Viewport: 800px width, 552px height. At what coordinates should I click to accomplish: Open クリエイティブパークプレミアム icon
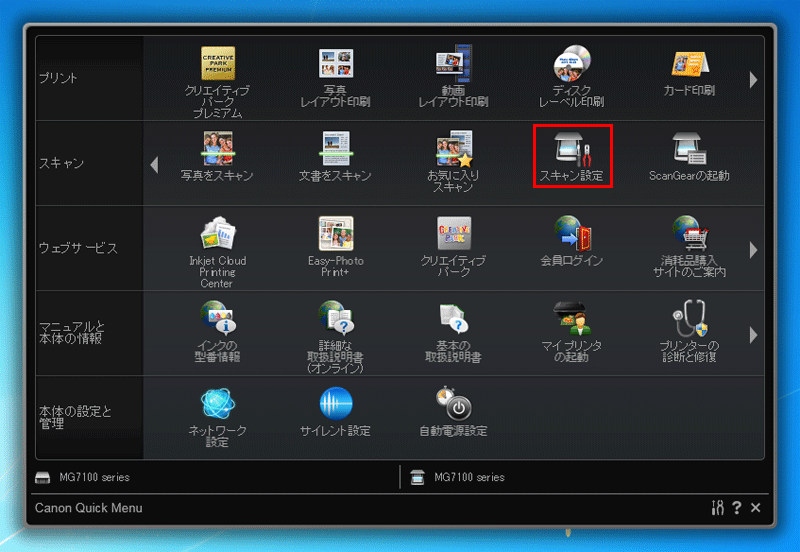click(218, 82)
